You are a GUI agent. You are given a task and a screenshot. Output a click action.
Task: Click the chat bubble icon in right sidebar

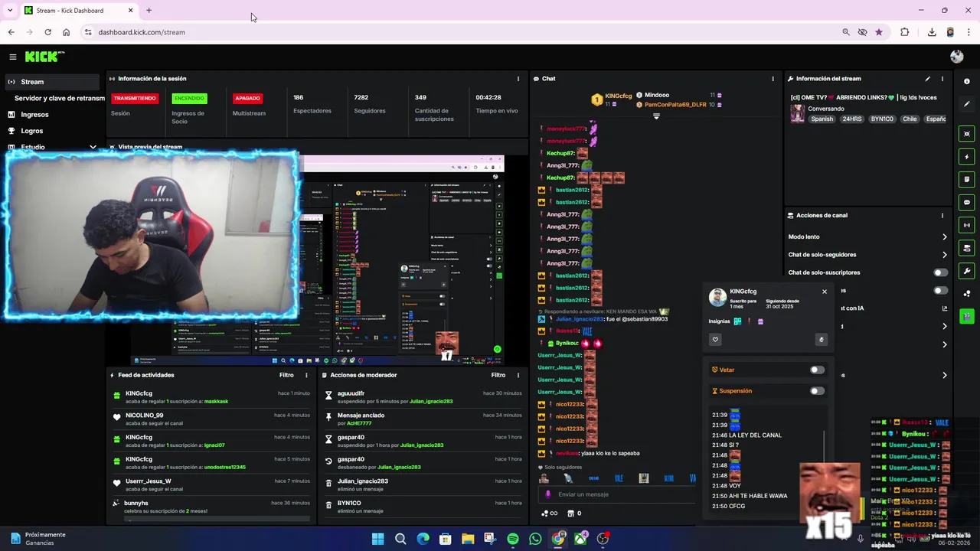[x=967, y=203]
